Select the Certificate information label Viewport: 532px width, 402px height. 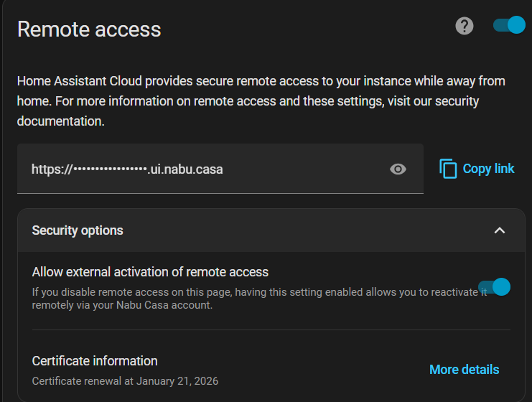(95, 360)
